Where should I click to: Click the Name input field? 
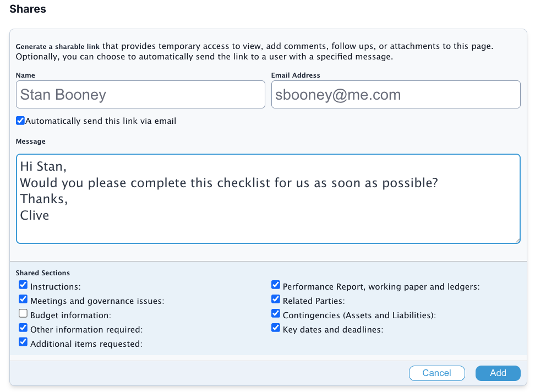pyautogui.click(x=140, y=95)
